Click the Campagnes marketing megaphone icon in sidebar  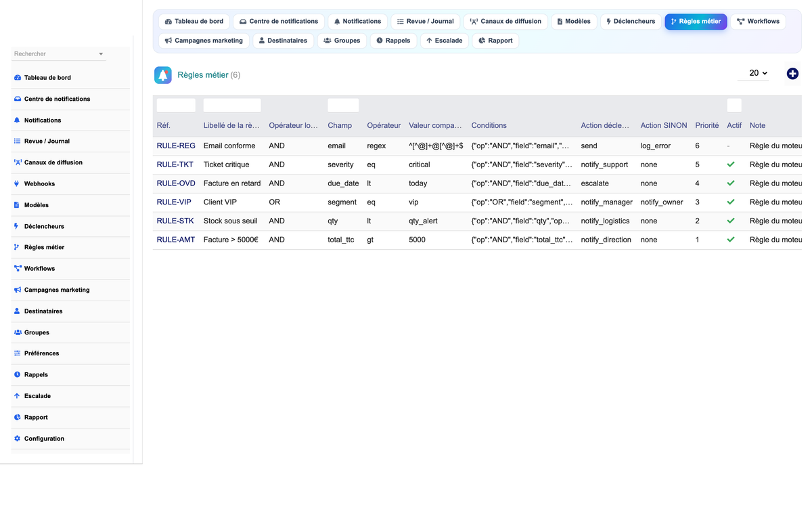click(18, 290)
